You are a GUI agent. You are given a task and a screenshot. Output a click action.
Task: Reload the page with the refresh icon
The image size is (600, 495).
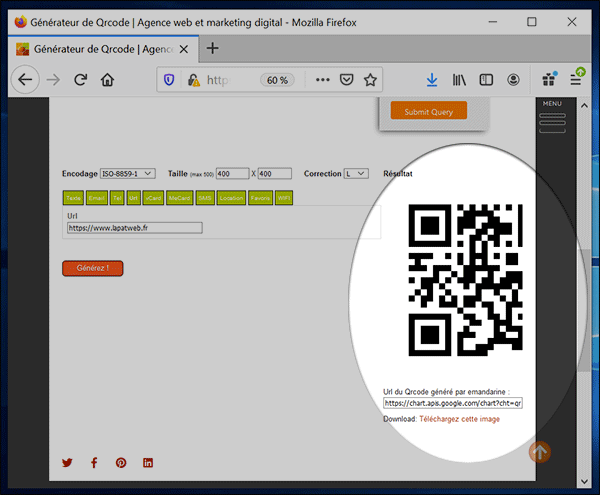click(80, 80)
